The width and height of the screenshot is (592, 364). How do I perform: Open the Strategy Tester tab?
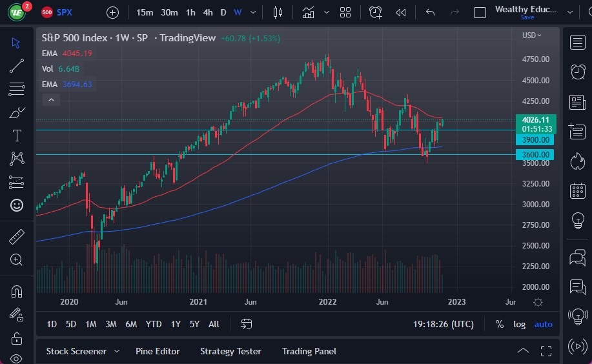point(230,351)
